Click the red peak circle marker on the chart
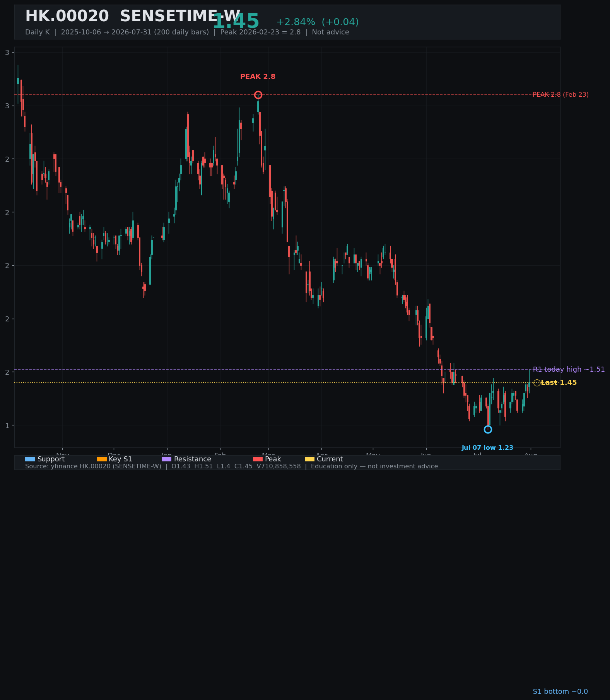610x700 pixels. point(258,95)
